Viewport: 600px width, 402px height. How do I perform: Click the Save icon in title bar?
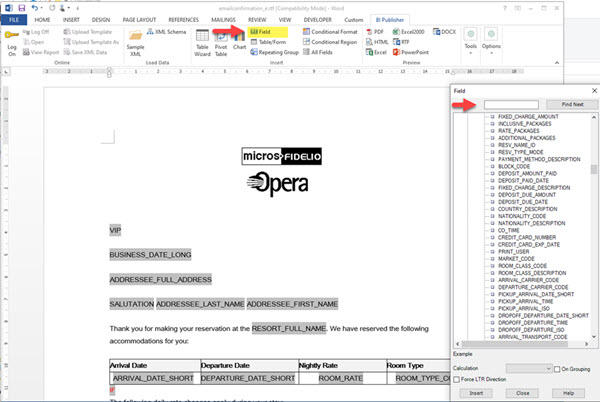point(21,8)
